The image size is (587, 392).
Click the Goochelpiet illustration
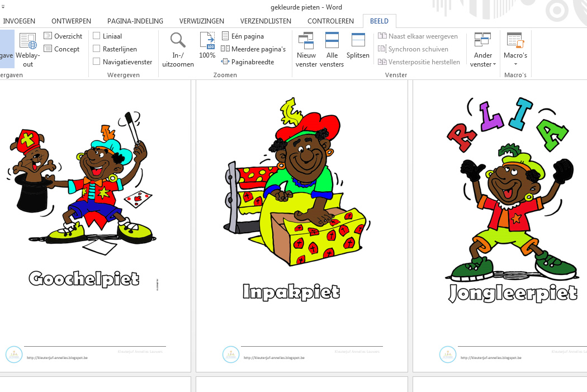(x=82, y=183)
